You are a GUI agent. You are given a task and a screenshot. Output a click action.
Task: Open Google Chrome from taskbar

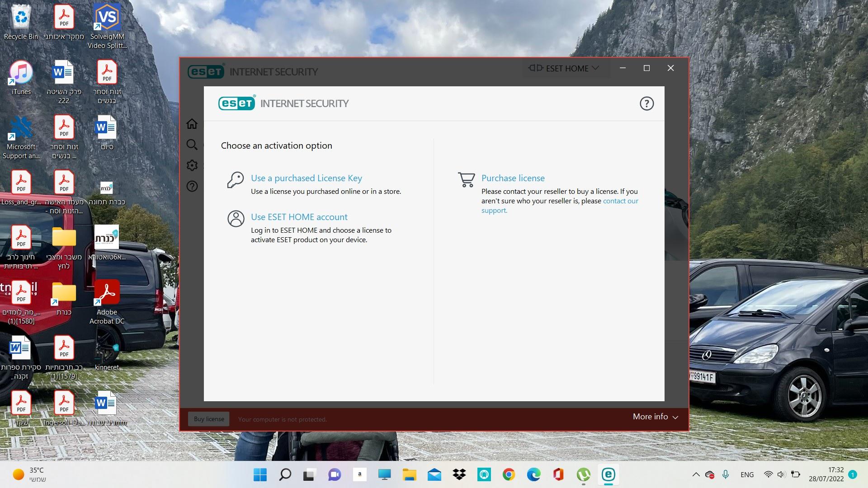pyautogui.click(x=509, y=474)
